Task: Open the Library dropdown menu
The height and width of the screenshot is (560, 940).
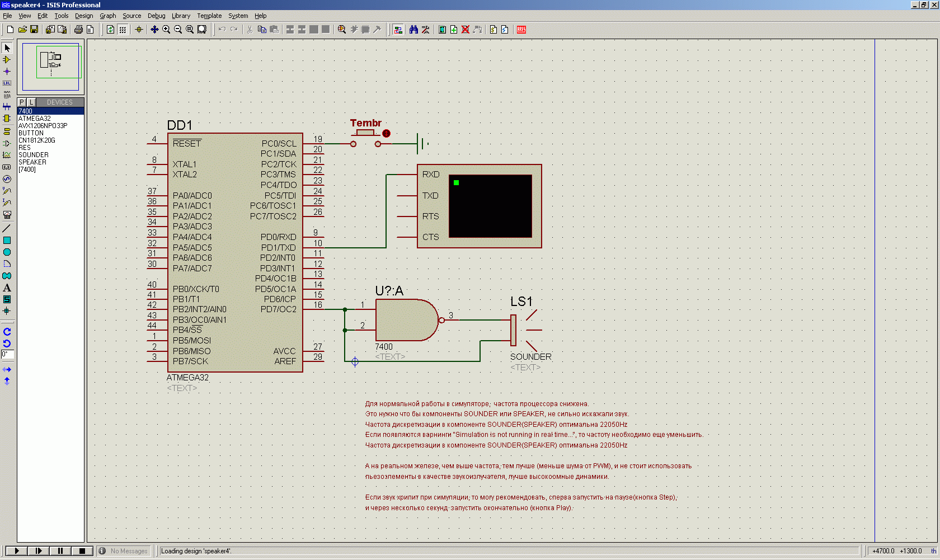Action: point(181,16)
